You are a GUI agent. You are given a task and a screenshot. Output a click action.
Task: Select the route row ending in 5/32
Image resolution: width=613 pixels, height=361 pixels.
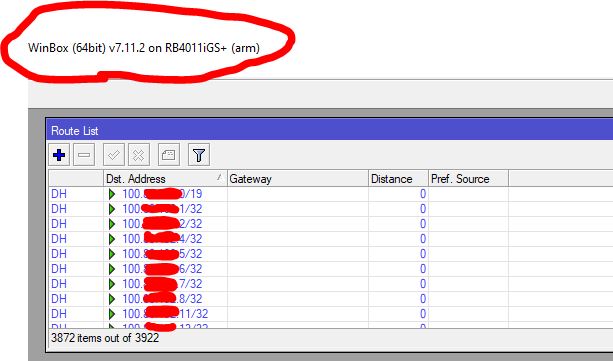tap(330, 254)
